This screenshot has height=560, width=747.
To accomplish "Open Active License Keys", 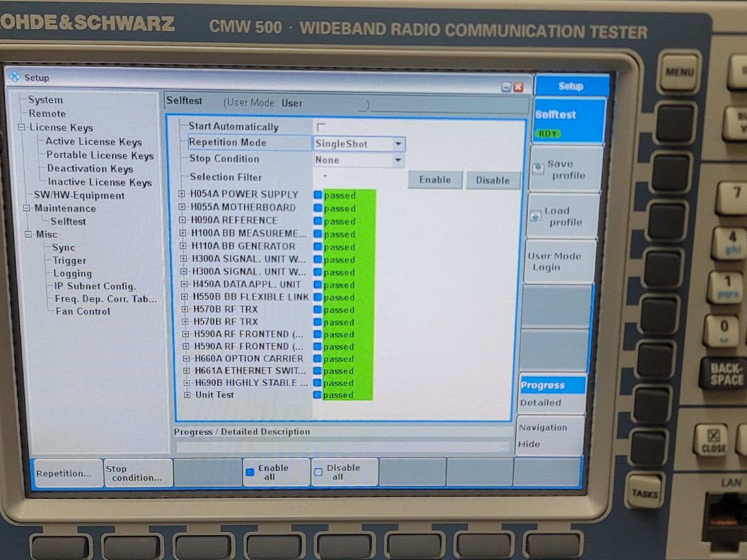I will coord(94,142).
